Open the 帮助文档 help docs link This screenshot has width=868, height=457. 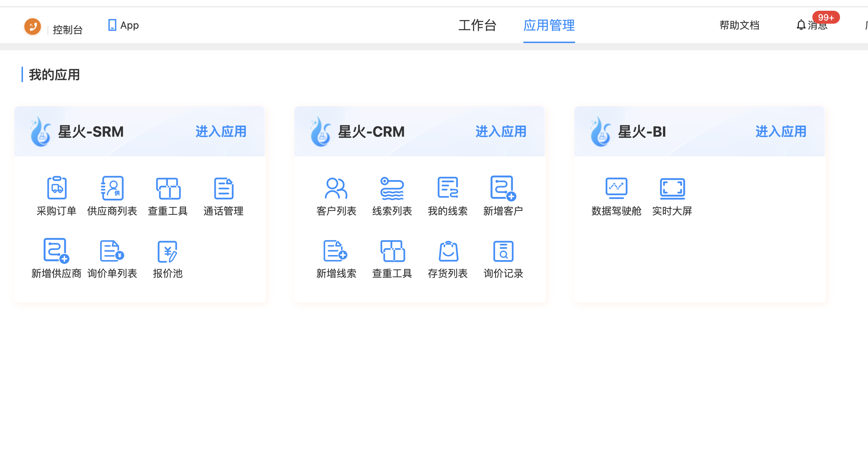[739, 25]
